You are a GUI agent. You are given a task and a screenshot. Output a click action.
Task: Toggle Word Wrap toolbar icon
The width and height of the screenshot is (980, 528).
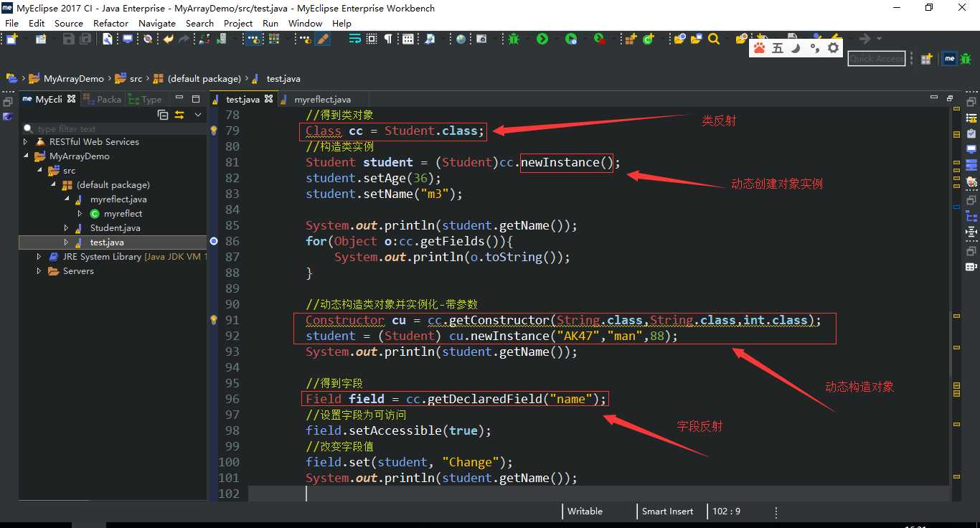[354, 39]
